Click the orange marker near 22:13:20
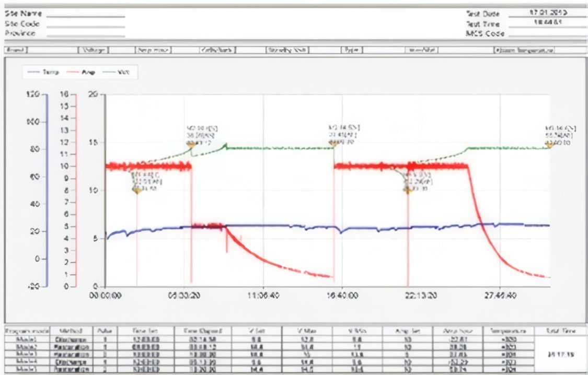 click(x=407, y=190)
